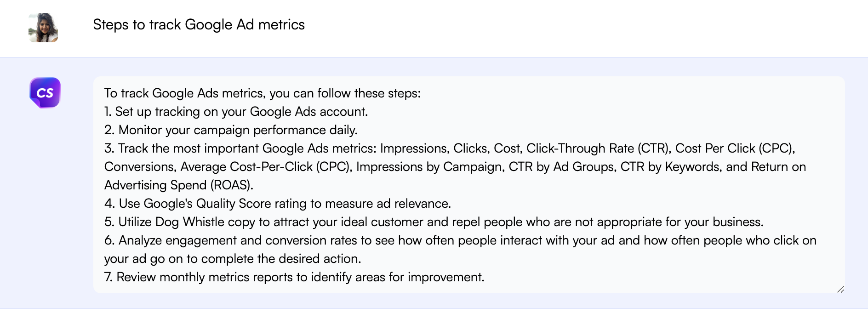Viewport: 868px width, 319px height.
Task: Click step 5 about Dog Whistle copy
Action: [x=434, y=222]
